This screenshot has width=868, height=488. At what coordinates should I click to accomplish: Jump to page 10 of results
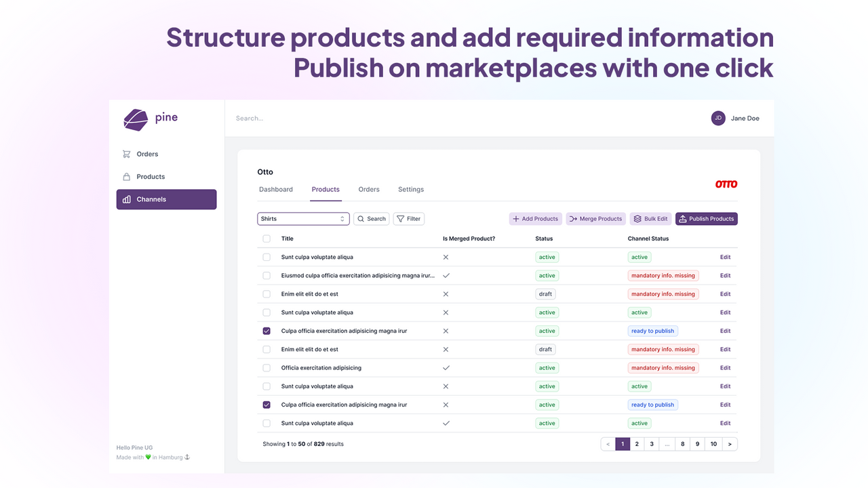713,443
